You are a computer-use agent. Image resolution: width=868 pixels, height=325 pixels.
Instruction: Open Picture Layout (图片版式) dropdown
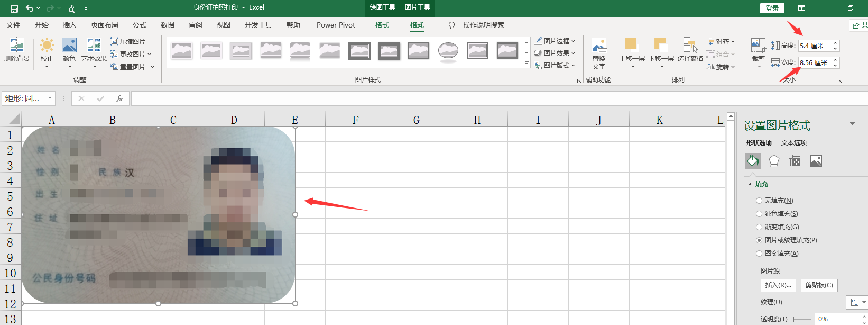pyautogui.click(x=555, y=65)
